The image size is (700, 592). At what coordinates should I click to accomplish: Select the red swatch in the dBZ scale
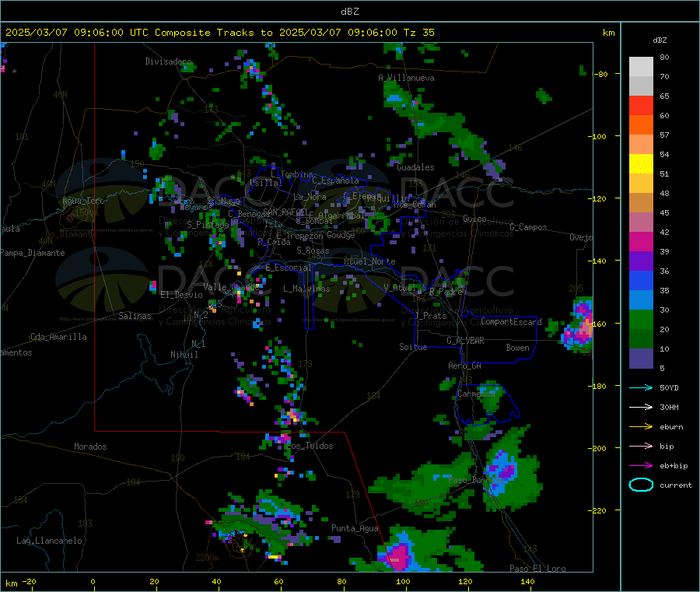click(641, 105)
